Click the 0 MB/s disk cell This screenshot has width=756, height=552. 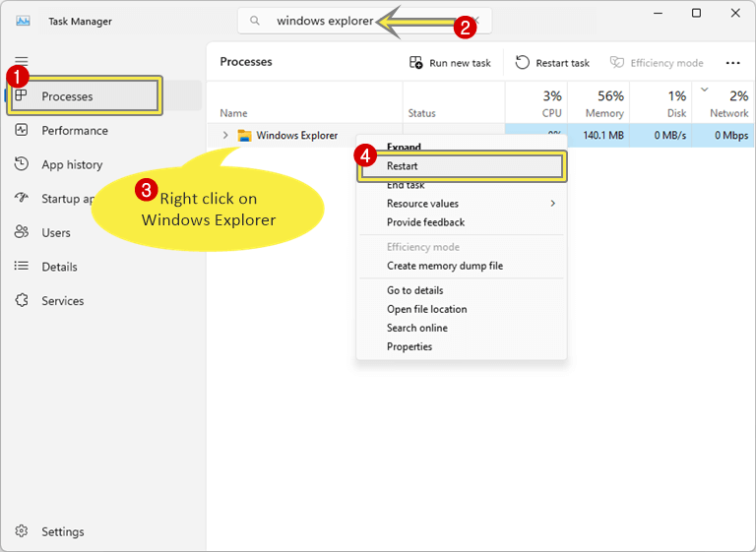[x=661, y=136]
